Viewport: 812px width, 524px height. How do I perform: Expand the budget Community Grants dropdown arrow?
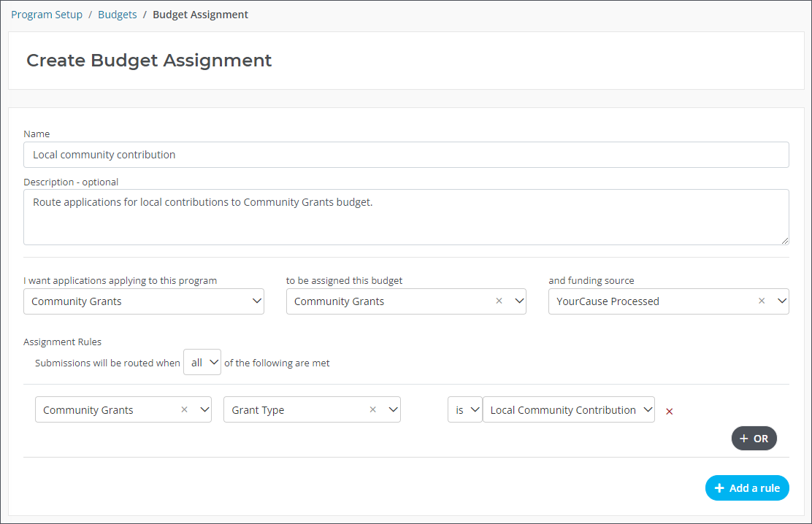pyautogui.click(x=519, y=301)
